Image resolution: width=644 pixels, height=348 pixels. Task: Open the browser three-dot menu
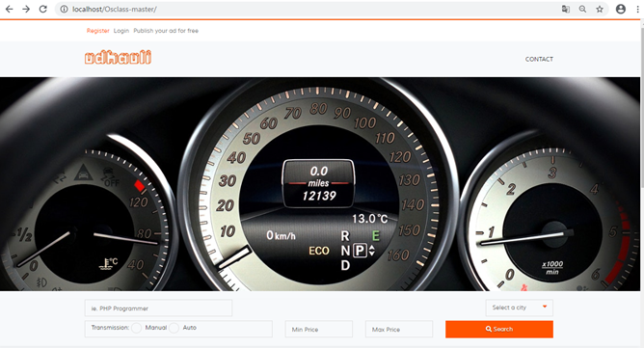638,9
